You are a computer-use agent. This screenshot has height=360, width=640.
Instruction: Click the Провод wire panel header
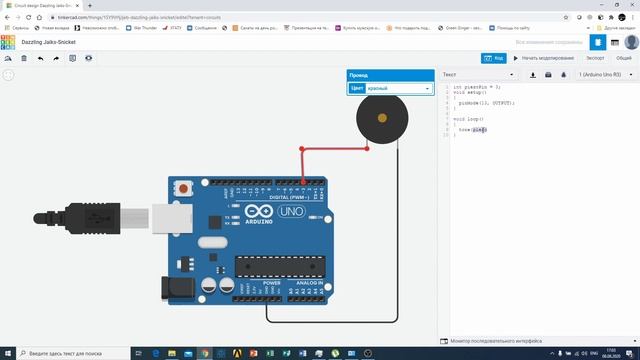click(390, 76)
